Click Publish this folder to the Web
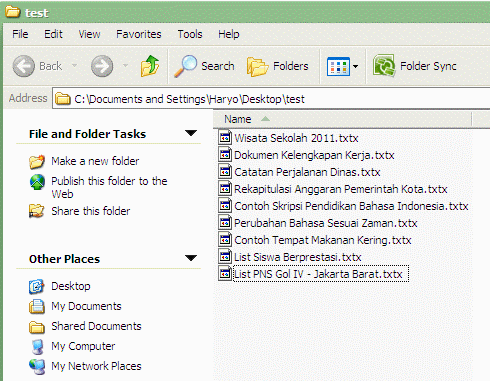The height and width of the screenshot is (381, 490). pyautogui.click(x=109, y=187)
